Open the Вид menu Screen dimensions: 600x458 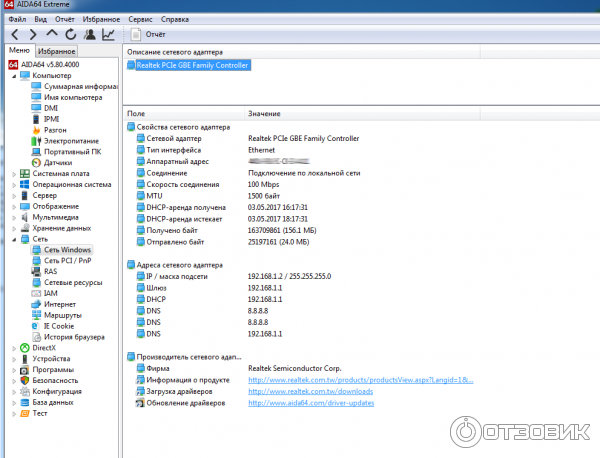(x=41, y=19)
